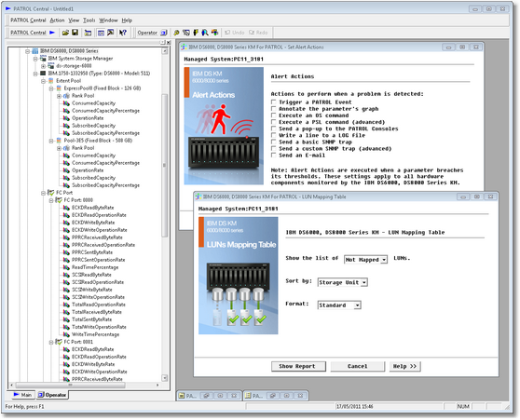Click the context help arrow-question icon

(123, 33)
